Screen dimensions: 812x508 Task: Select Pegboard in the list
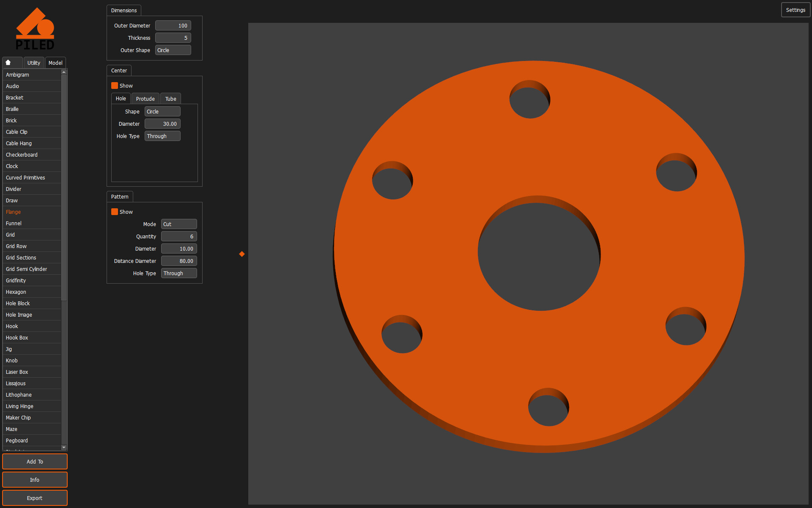[32, 440]
